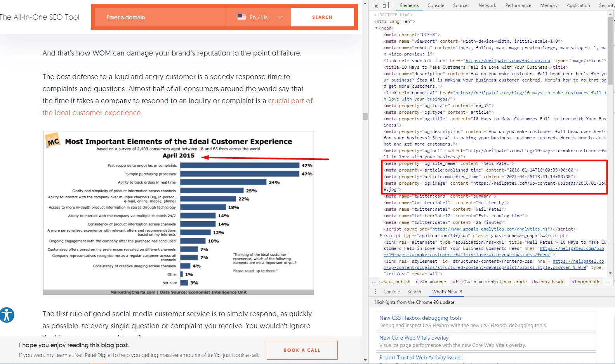
Task: Select the article:modified_time meta line
Action: click(x=479, y=177)
